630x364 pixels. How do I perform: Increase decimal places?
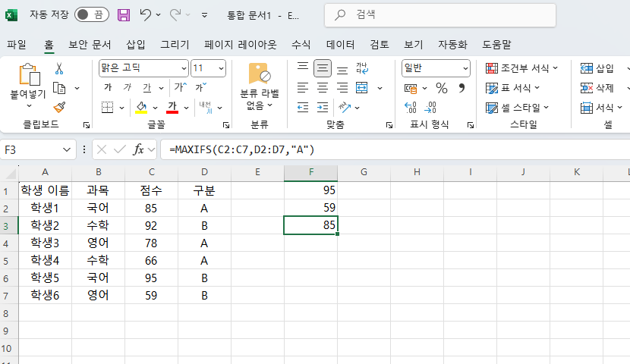410,107
